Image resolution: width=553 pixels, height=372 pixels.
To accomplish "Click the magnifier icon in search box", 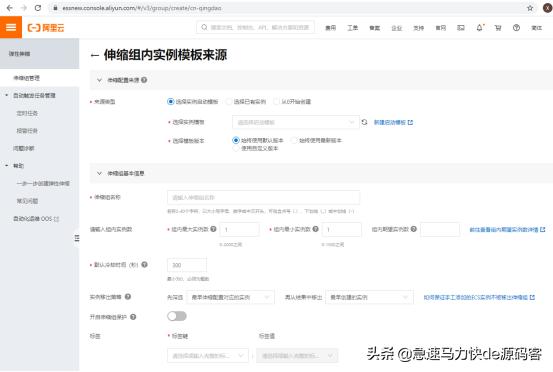I will tap(204, 27).
